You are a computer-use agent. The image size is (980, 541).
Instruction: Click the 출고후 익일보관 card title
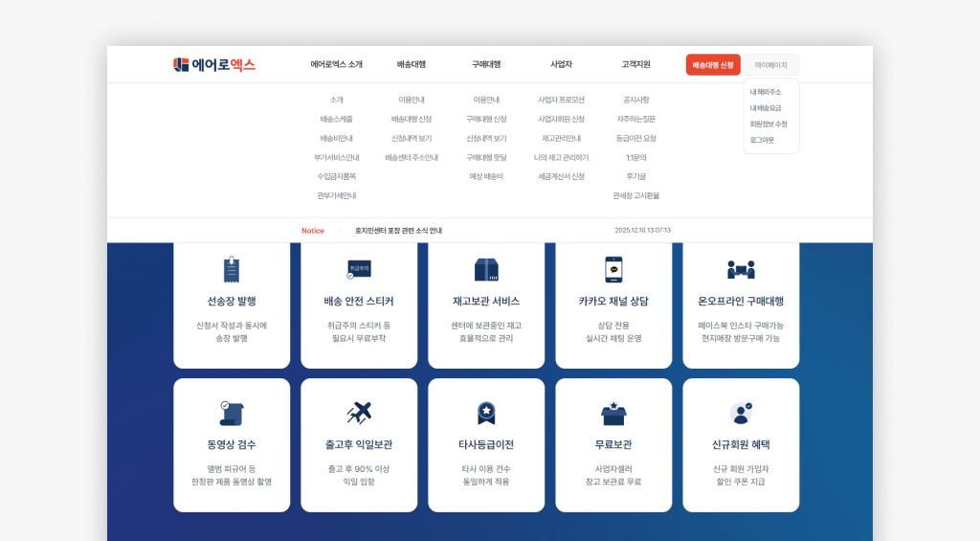pos(359,444)
